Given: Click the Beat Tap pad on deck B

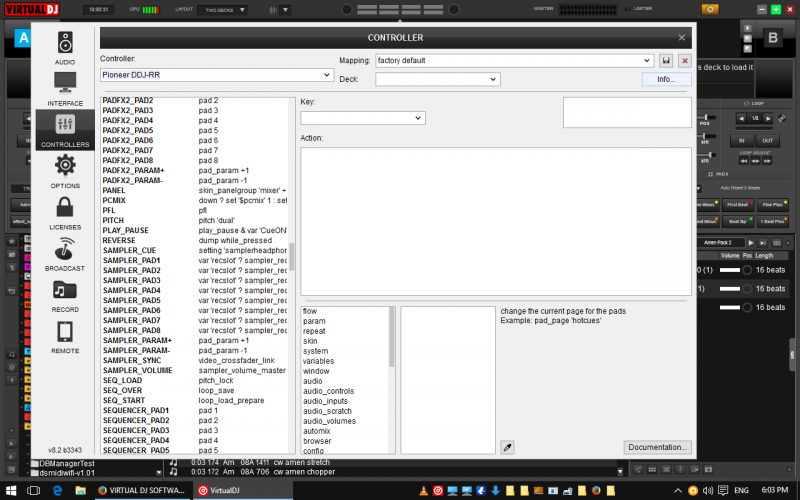Looking at the screenshot, I should 738,221.
